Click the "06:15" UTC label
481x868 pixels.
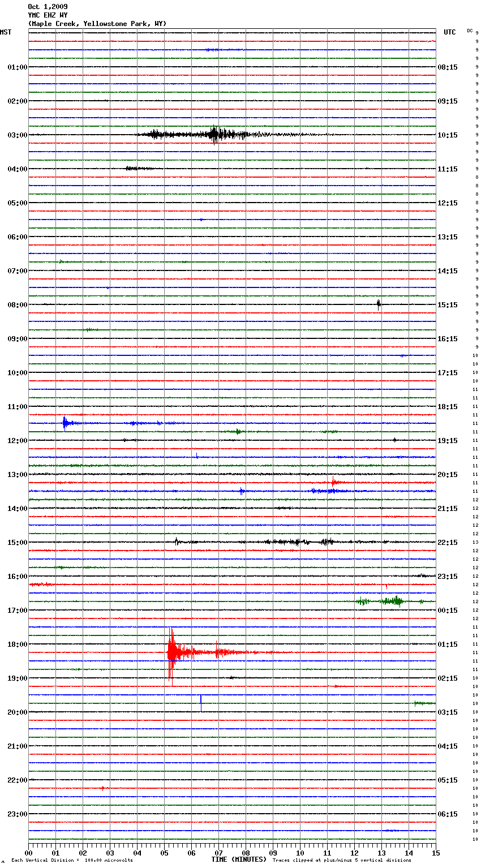pos(448,814)
